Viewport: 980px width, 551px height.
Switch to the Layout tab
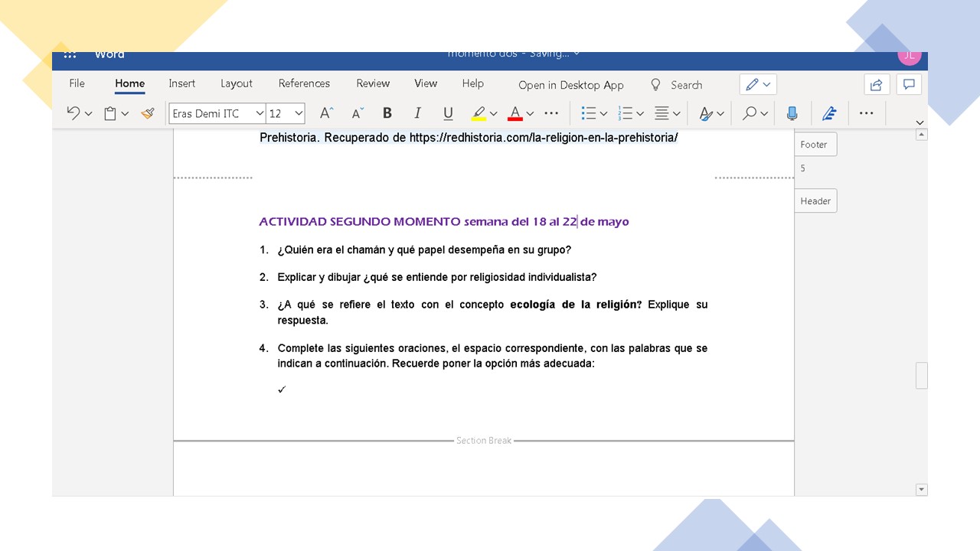click(237, 83)
